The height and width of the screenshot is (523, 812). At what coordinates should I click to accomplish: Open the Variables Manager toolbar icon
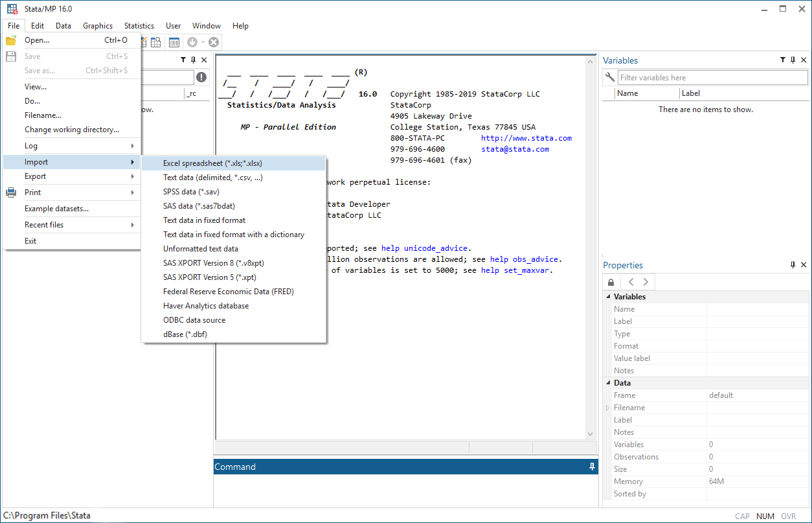pyautogui.click(x=174, y=41)
